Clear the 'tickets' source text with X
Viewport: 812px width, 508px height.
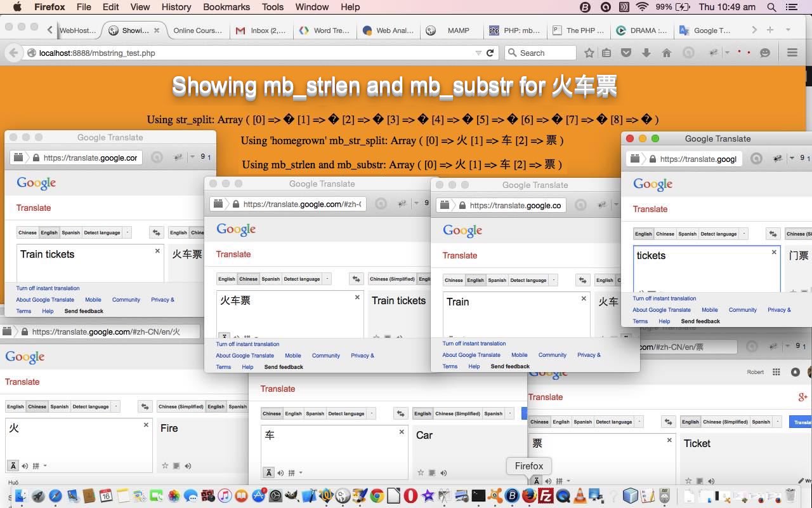pos(774,252)
